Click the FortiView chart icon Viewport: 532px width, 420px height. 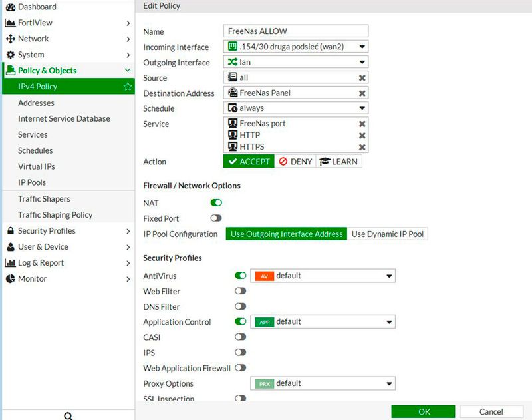(x=11, y=23)
